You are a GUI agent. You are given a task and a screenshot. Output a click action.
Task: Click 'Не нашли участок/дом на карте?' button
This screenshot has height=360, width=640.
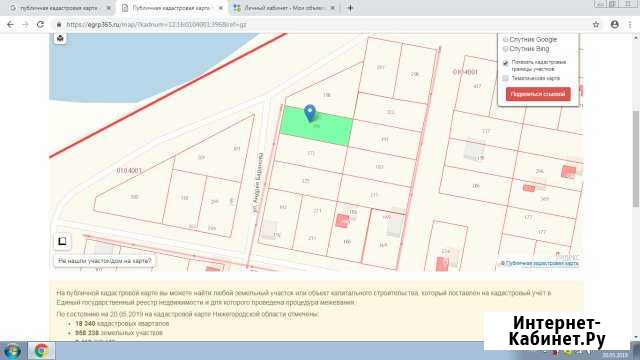104,260
